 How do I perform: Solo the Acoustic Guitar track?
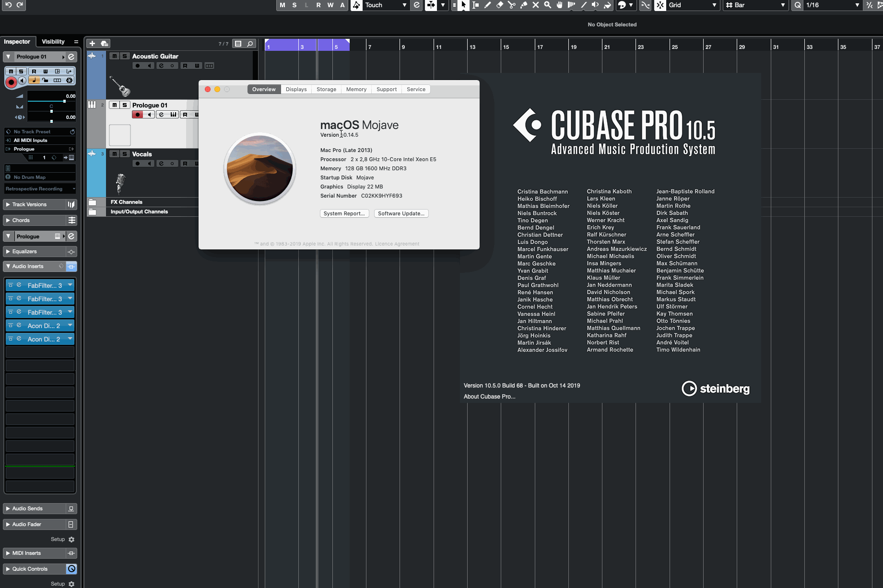(x=125, y=56)
